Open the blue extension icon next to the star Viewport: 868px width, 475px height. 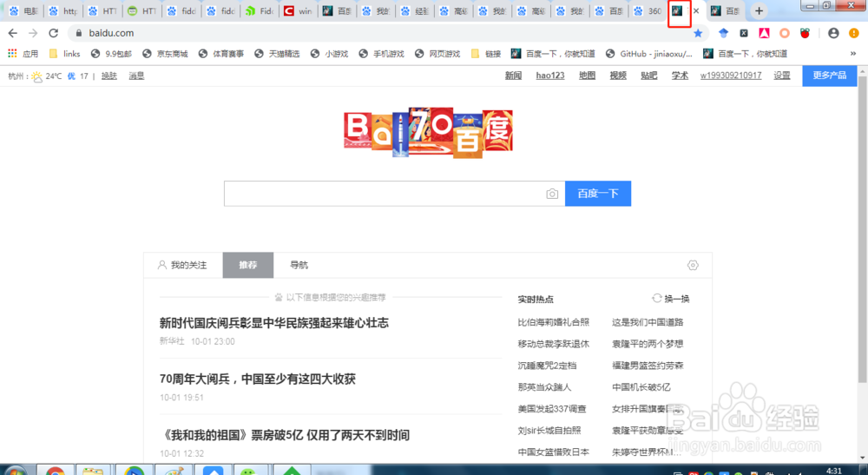[x=724, y=33]
